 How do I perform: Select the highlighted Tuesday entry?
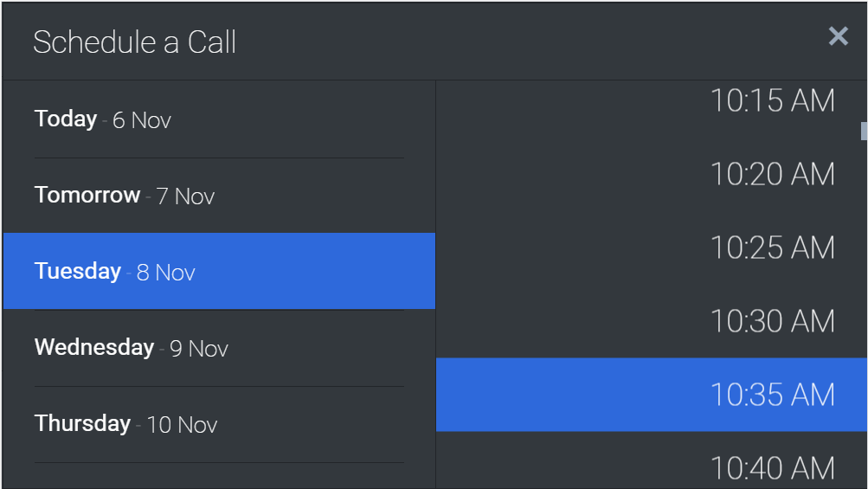[78, 271]
